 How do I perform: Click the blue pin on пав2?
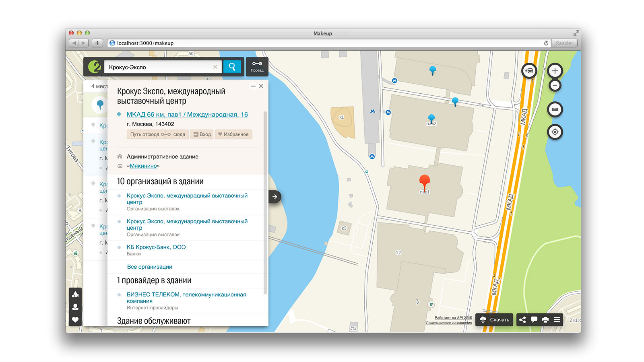pyautogui.click(x=431, y=118)
